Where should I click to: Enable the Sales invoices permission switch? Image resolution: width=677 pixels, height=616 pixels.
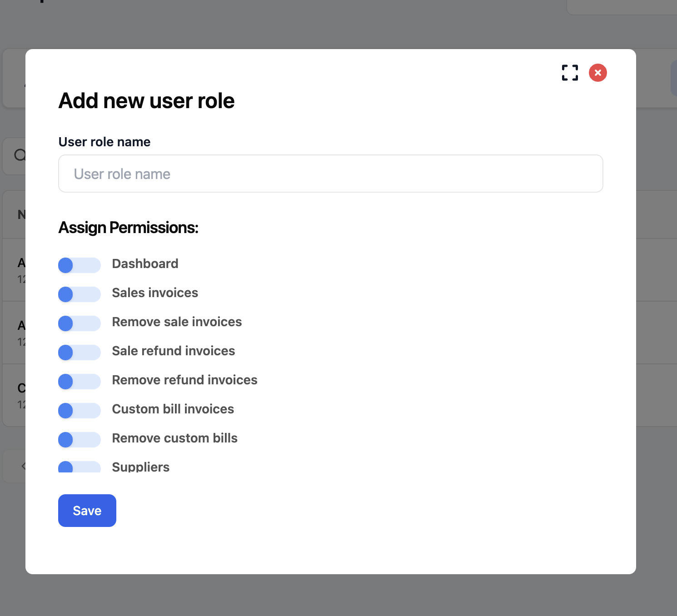(80, 294)
